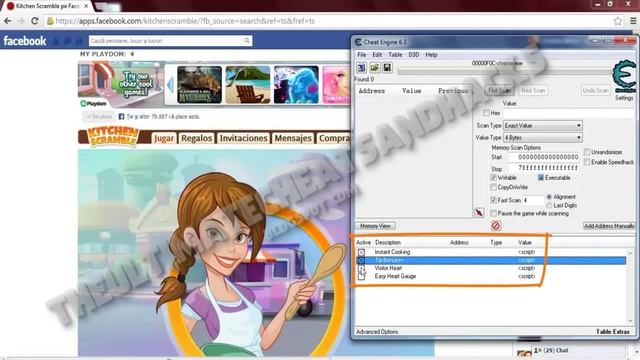Enable the Unrandomizer checkbox
The image size is (640, 360).
coord(587,152)
